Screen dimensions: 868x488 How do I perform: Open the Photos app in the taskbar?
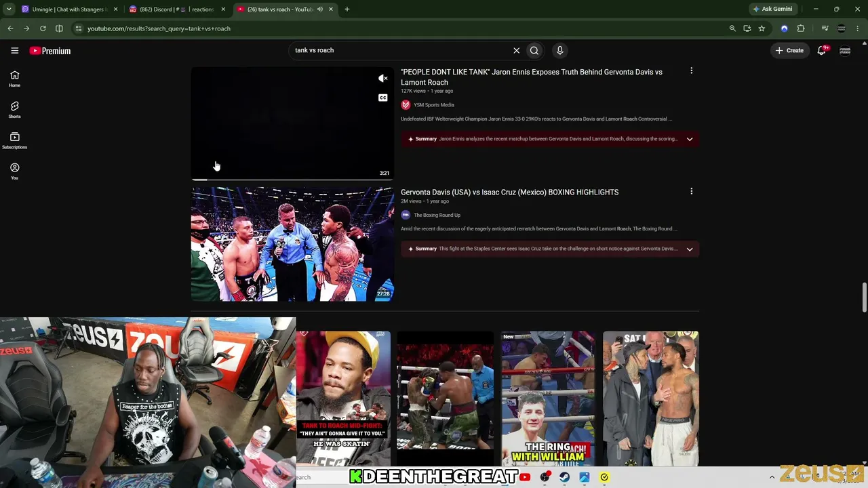(584, 477)
